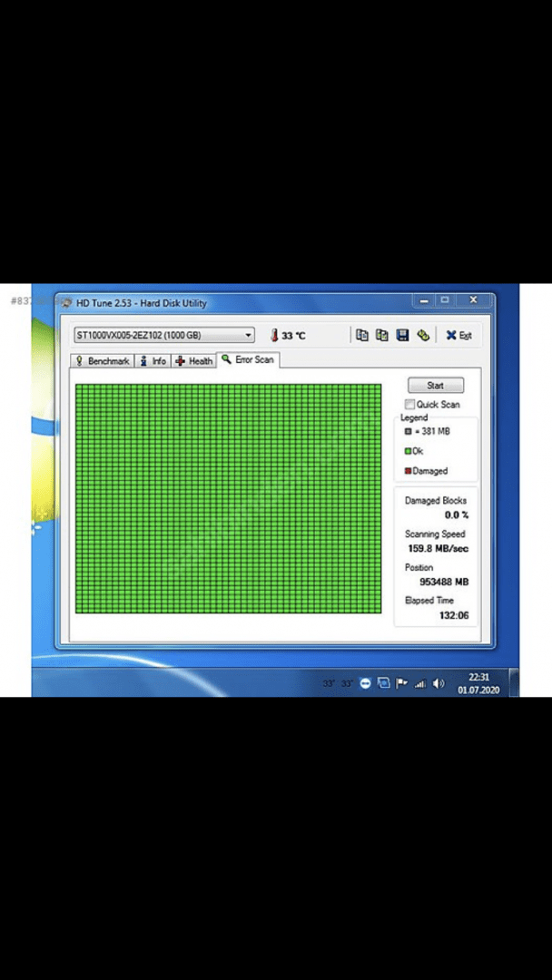Click the Show desktop button on taskbar
The width and height of the screenshot is (552, 980).
pos(514,681)
